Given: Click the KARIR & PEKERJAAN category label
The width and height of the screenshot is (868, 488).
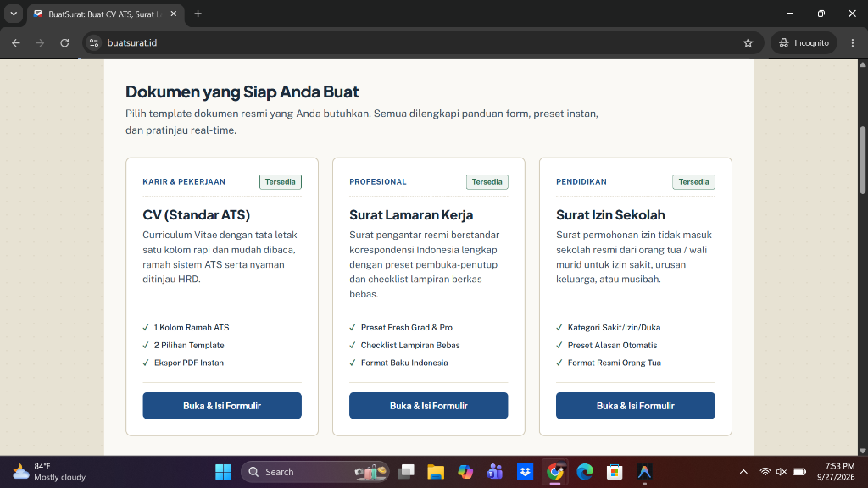Looking at the screenshot, I should (184, 182).
